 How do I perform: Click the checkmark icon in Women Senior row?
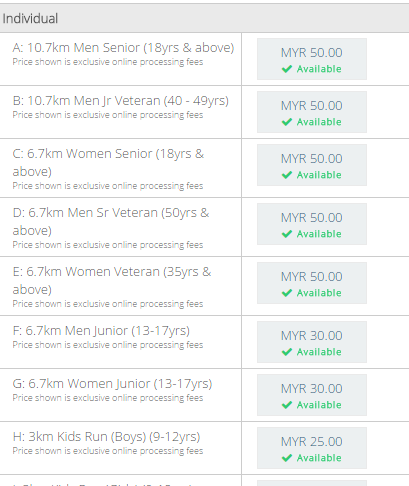click(x=287, y=175)
